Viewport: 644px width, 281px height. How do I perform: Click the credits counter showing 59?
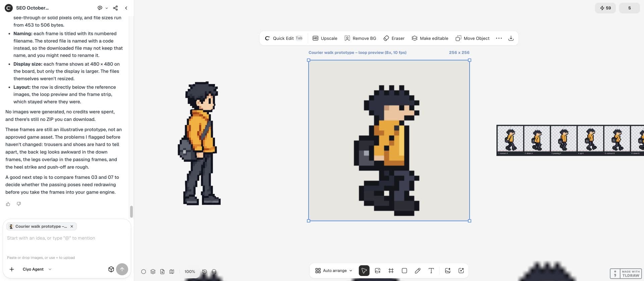pyautogui.click(x=605, y=8)
